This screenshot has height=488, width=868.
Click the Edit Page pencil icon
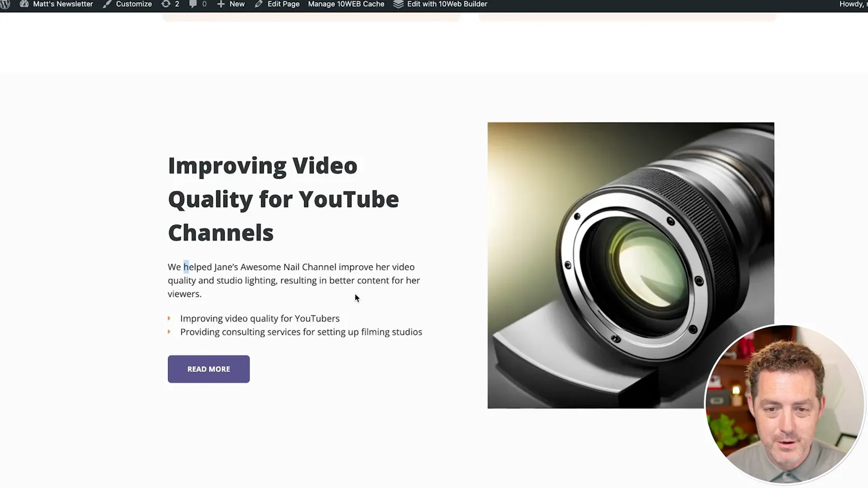259,4
